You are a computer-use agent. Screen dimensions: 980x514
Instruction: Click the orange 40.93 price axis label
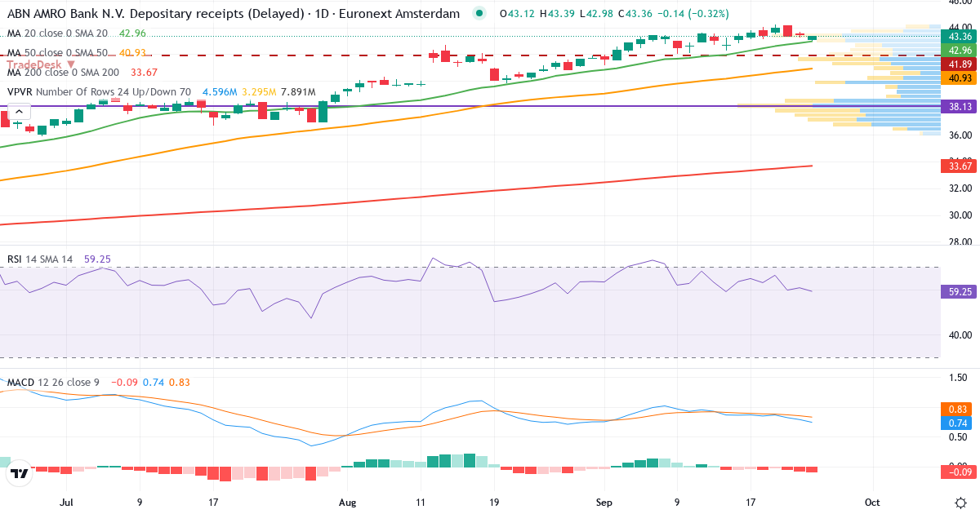click(x=960, y=78)
